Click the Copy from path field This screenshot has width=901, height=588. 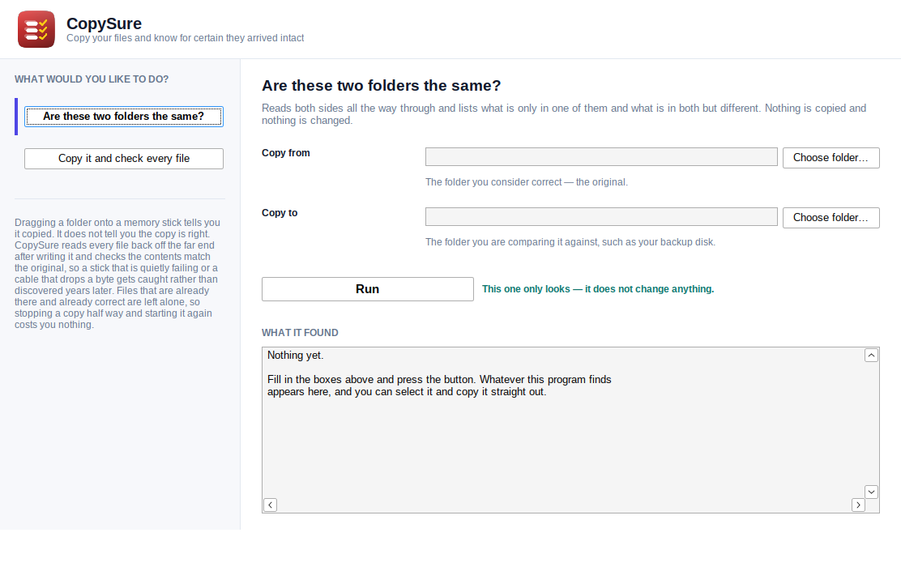point(601,157)
